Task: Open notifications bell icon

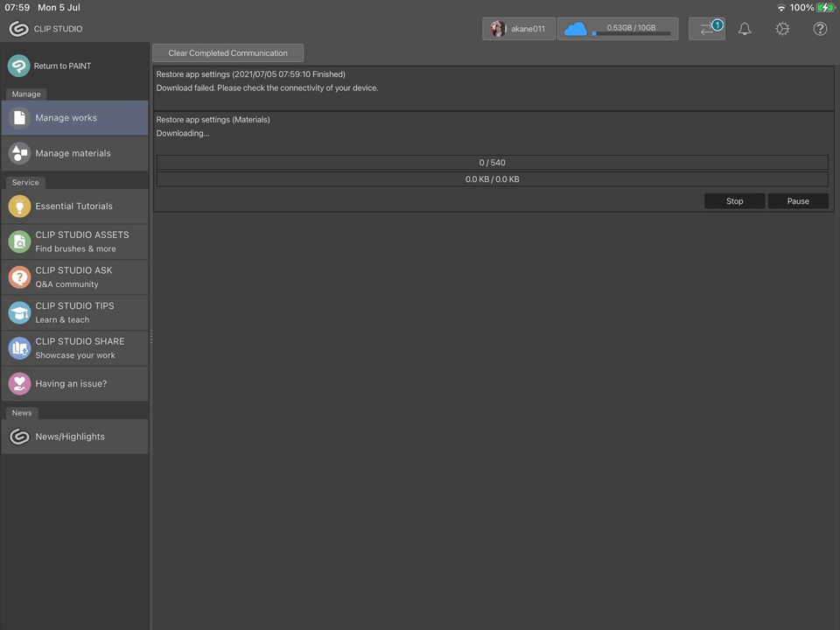Action: [x=745, y=29]
